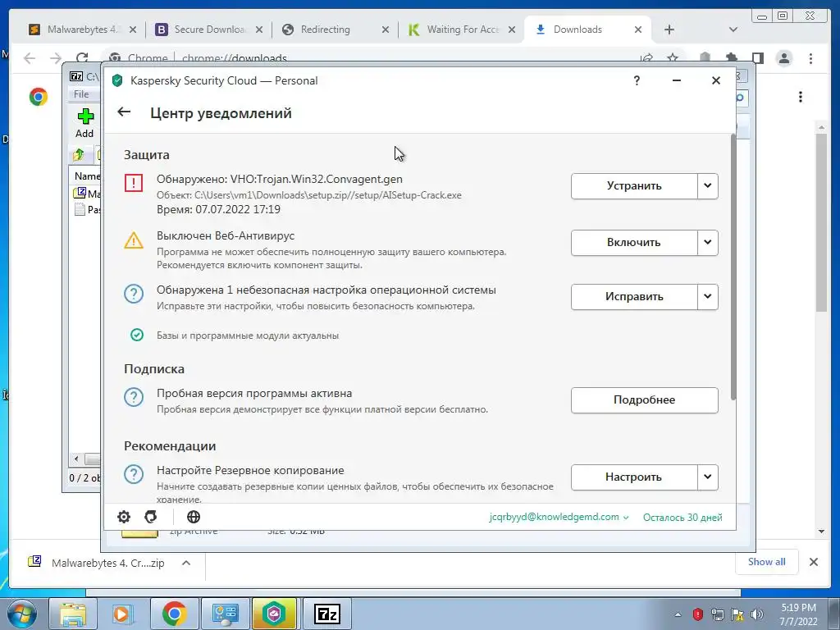
Task: Click green check icon for up-to-date databases
Action: (x=137, y=335)
